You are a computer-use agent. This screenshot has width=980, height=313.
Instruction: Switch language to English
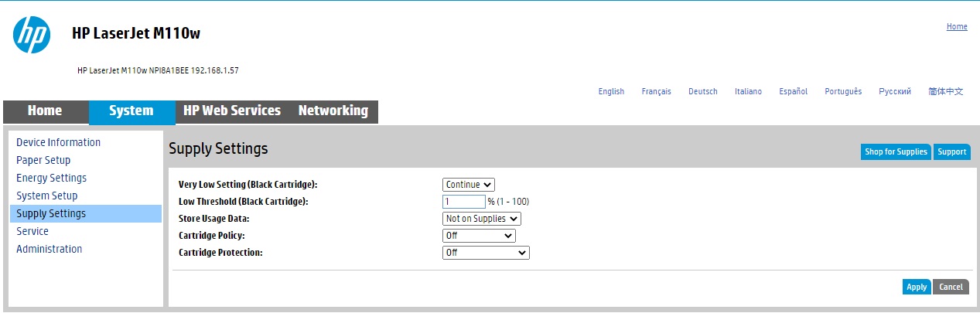pos(611,91)
